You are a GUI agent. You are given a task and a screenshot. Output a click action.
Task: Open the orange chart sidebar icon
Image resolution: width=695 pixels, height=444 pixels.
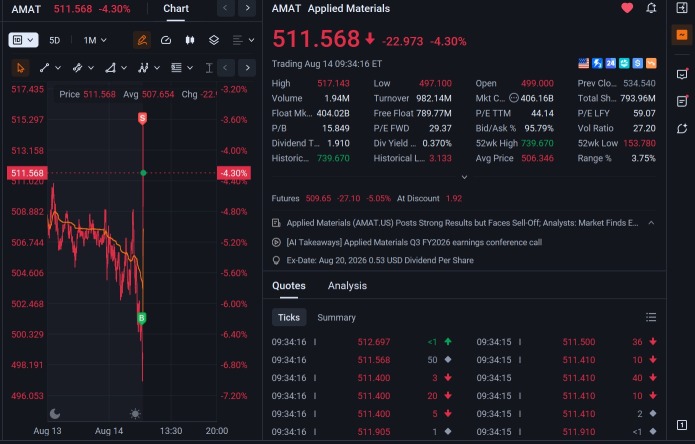(682, 35)
